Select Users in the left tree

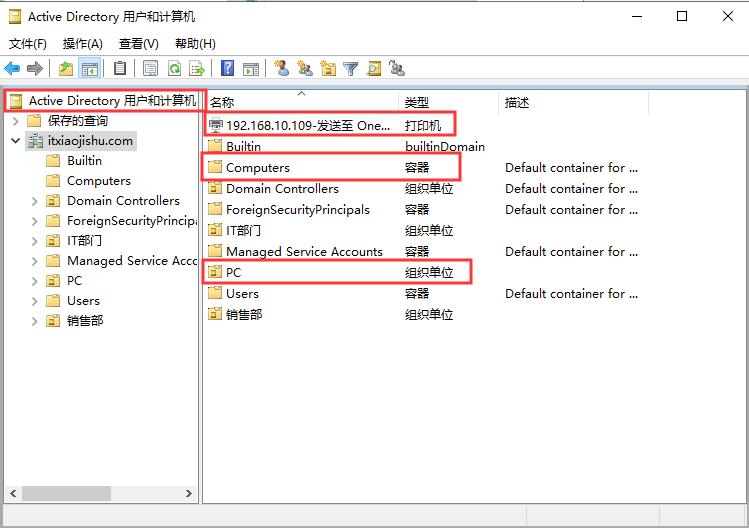83,301
